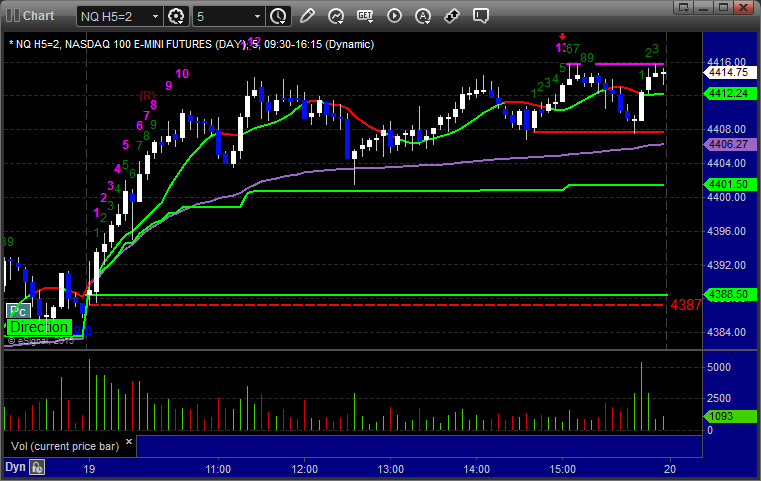761x481 pixels.
Task: Click the 2500 volume scale label
Action: (719, 398)
